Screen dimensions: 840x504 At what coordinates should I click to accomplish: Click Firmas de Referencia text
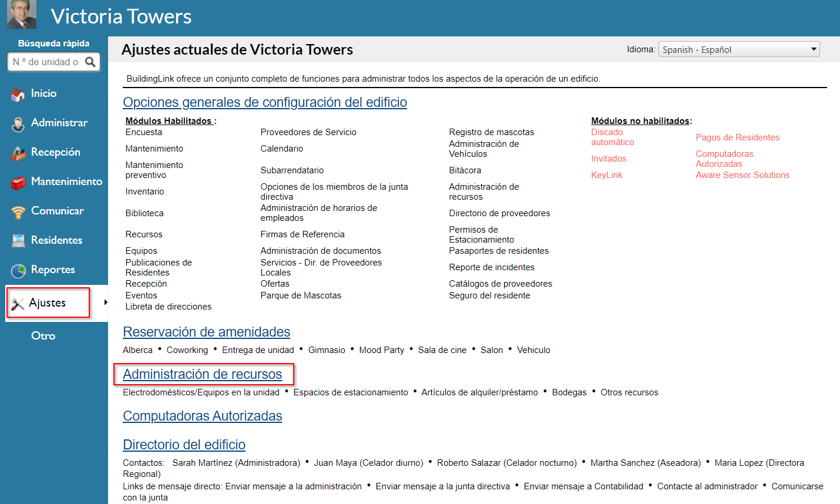303,234
